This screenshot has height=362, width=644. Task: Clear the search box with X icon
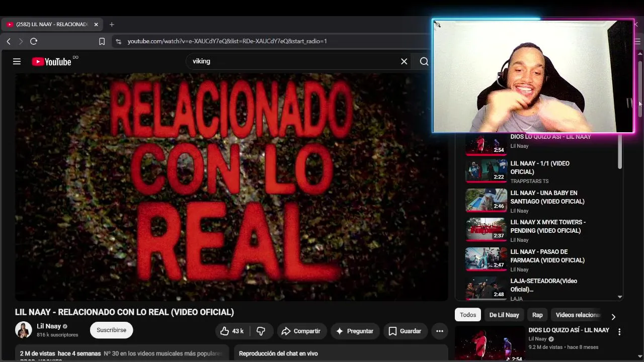404,61
